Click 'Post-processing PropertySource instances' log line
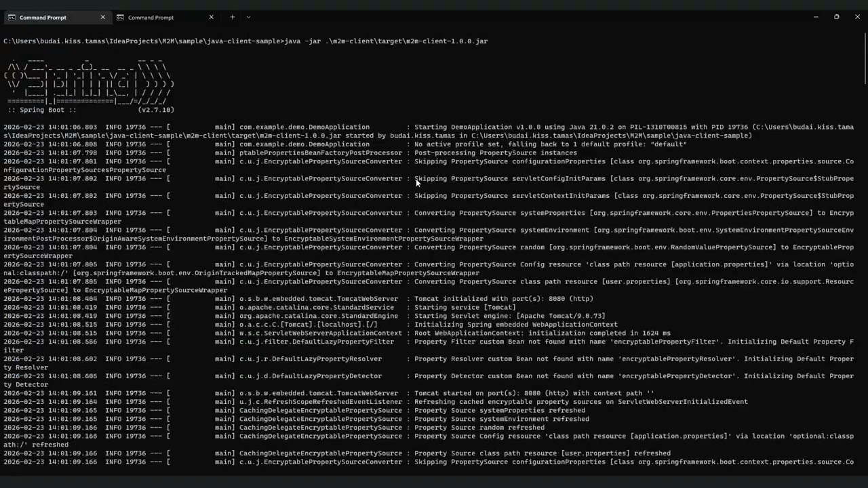Image resolution: width=868 pixels, height=488 pixels. 496,153
